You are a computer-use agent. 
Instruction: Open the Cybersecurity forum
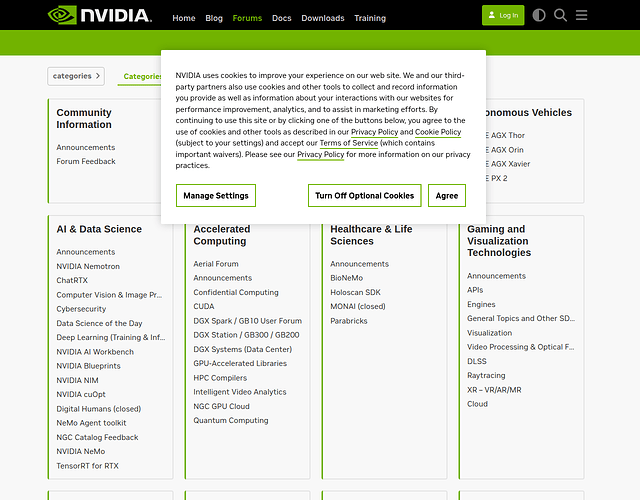click(81, 309)
